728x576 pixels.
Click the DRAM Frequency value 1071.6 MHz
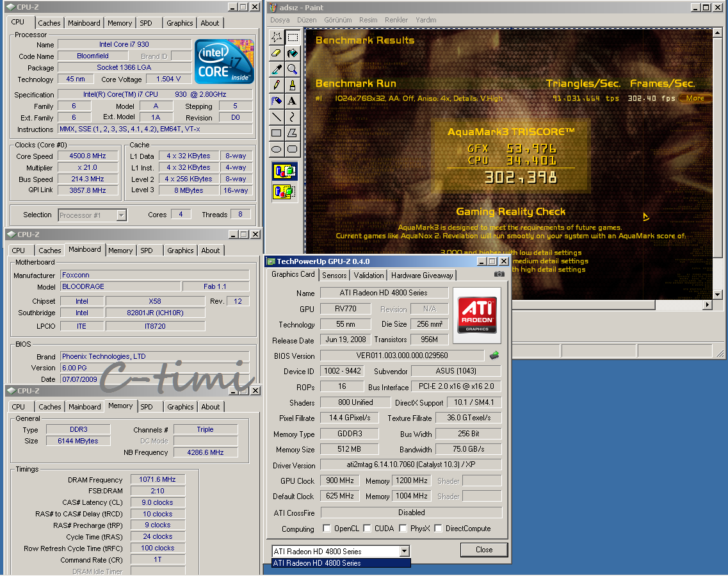point(158,479)
